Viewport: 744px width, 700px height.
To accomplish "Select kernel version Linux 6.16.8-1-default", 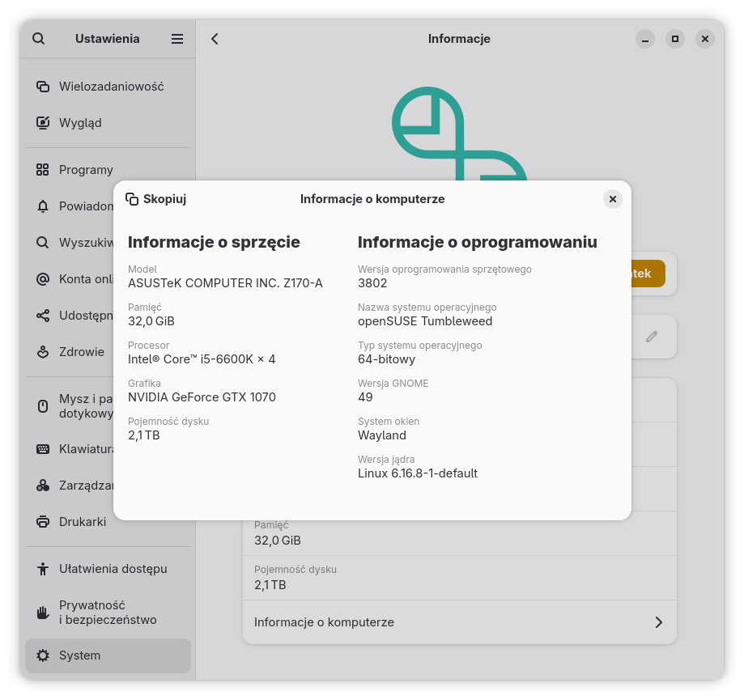I will click(x=418, y=473).
